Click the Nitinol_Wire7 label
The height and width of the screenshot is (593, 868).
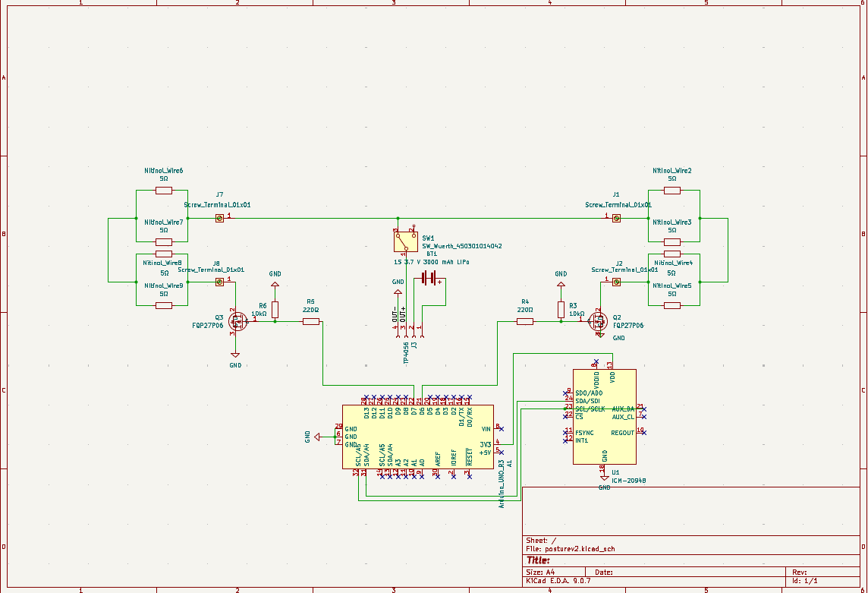point(164,222)
